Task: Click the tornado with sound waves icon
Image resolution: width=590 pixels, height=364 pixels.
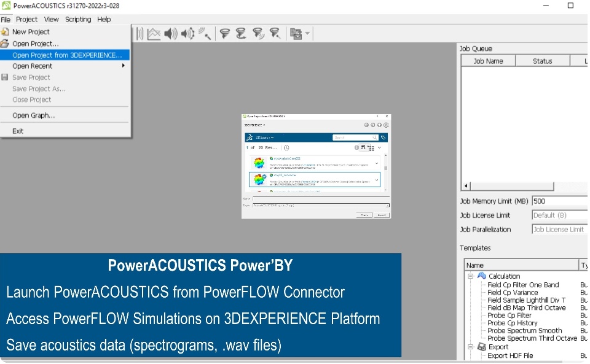Action: coord(259,34)
